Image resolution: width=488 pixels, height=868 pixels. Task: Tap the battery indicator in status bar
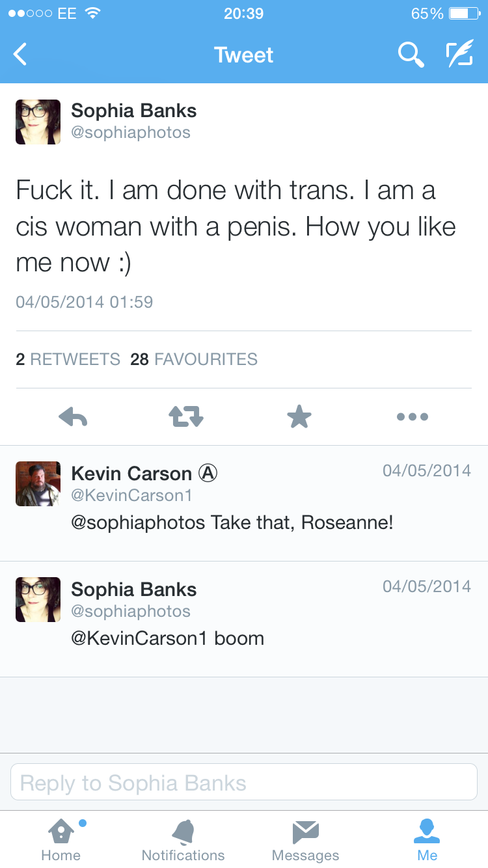463,14
